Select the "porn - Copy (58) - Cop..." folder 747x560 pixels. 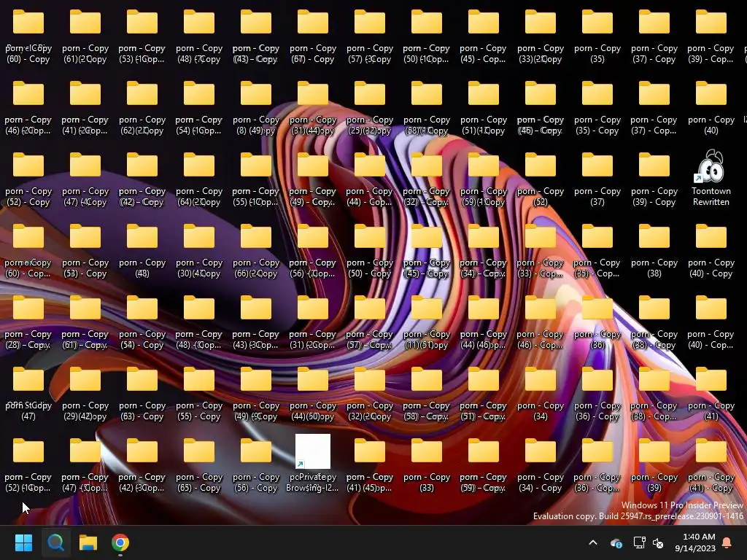[x=426, y=392]
